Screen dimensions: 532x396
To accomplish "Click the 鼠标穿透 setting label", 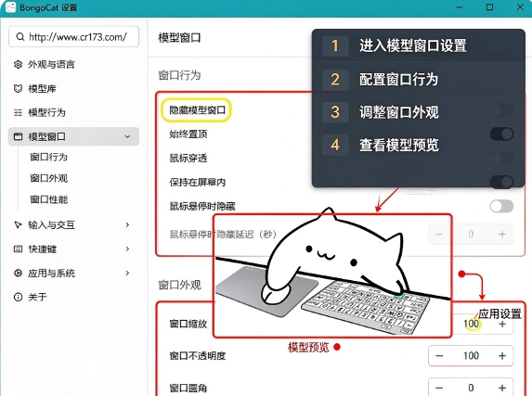I will point(188,158).
